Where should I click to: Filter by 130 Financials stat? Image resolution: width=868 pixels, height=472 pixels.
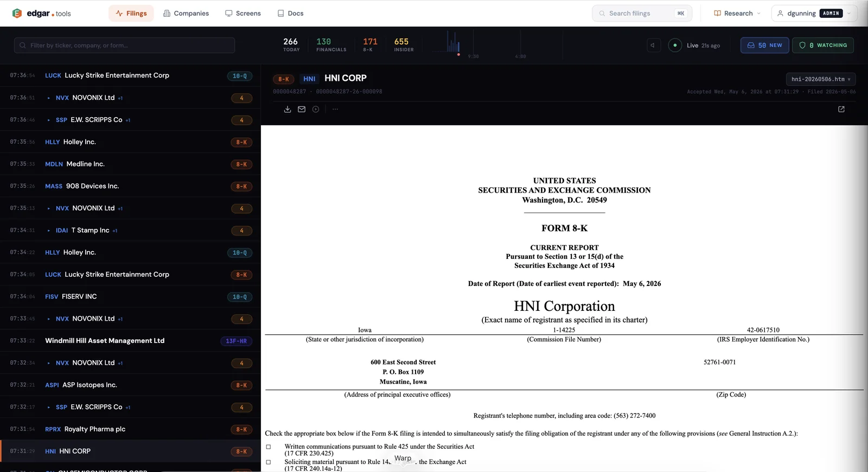(x=331, y=44)
